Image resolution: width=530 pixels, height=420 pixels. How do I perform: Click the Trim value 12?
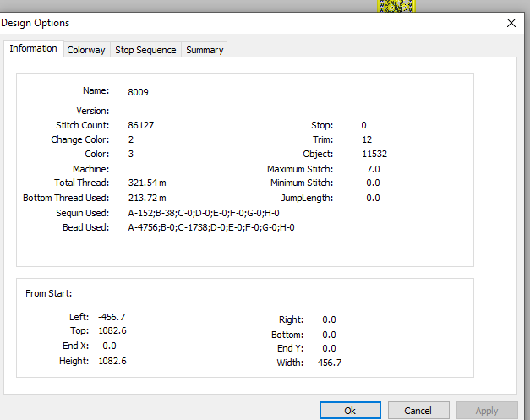(367, 139)
